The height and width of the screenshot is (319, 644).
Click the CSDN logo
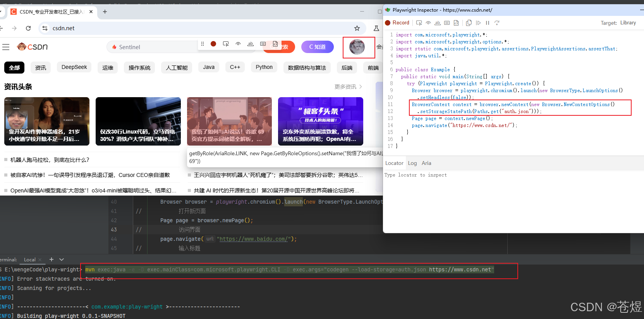pyautogui.click(x=33, y=47)
